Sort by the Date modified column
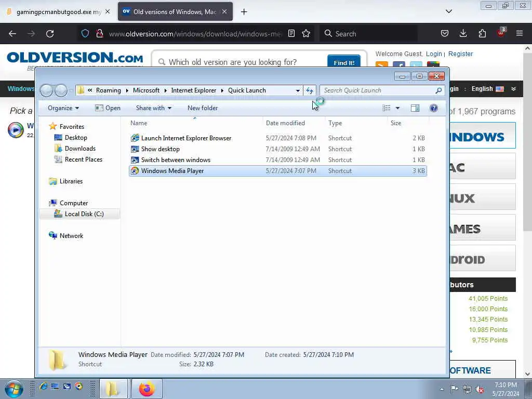The width and height of the screenshot is (532, 399). click(x=294, y=123)
